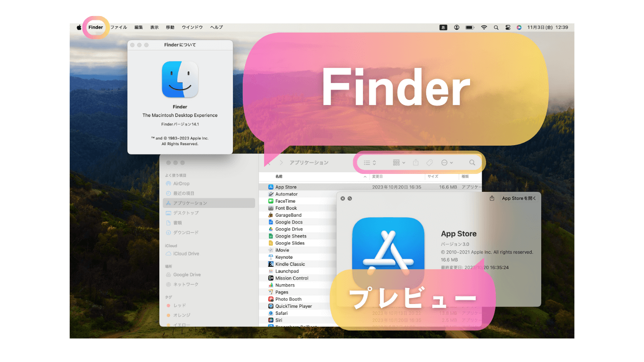Click the Finder face icon in about window
Viewport: 644px width, 362px height.
coord(180,79)
